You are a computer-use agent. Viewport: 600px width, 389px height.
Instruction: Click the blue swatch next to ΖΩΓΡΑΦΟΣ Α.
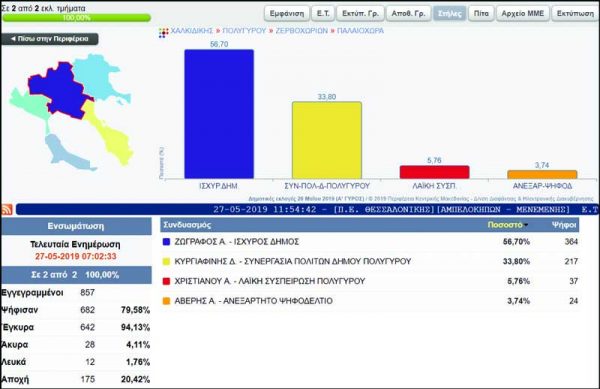(x=166, y=242)
